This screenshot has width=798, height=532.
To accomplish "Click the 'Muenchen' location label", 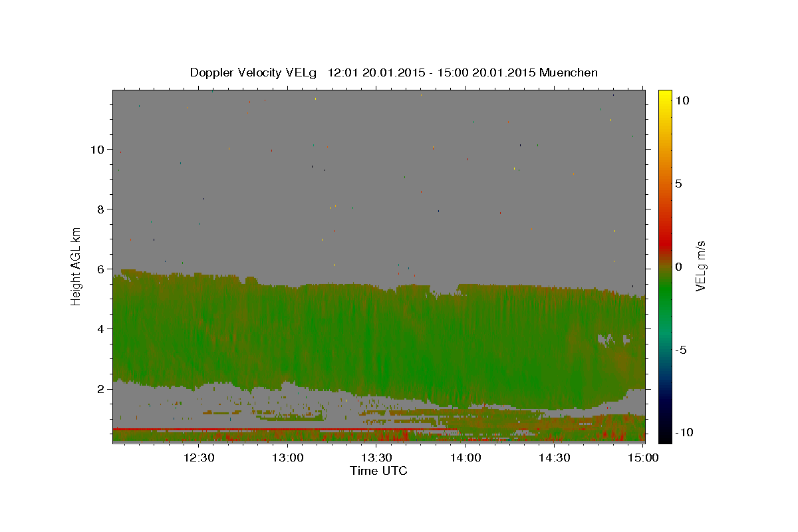I will coord(569,72).
